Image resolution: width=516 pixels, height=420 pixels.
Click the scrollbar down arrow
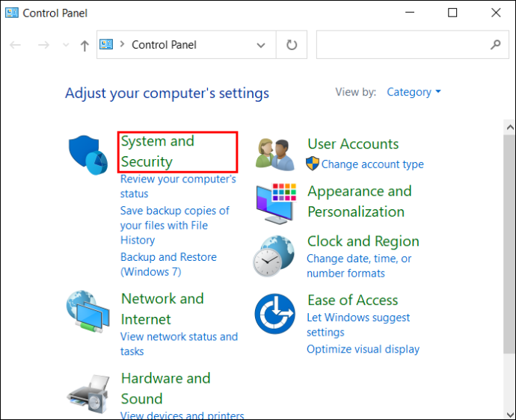(x=510, y=415)
